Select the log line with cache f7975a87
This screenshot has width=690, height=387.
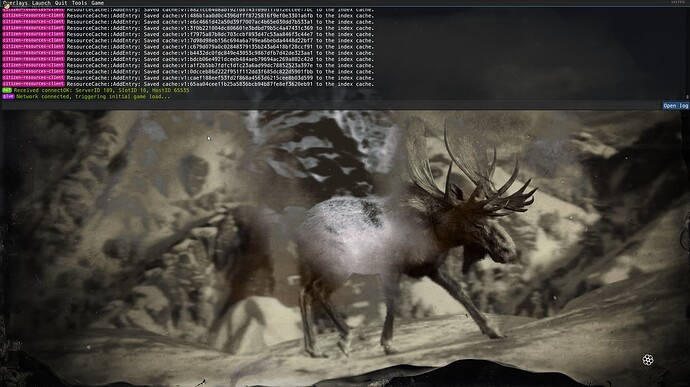[188, 34]
